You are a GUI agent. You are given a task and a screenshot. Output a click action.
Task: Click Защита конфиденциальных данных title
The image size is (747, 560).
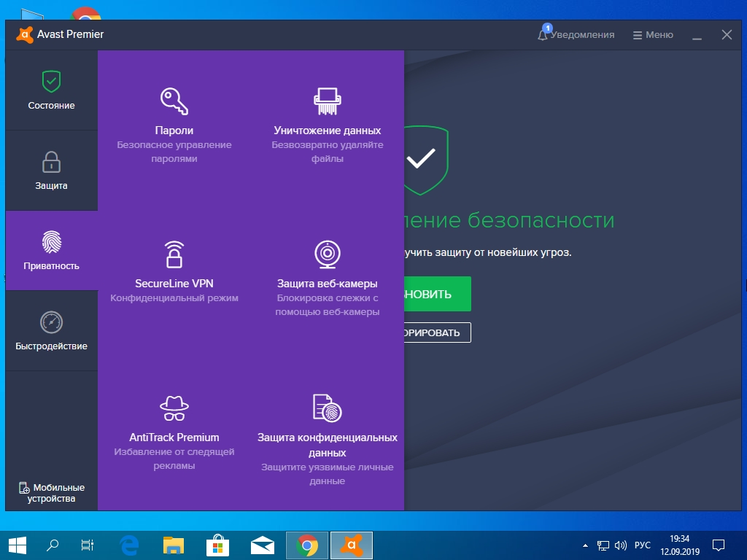pos(328,445)
